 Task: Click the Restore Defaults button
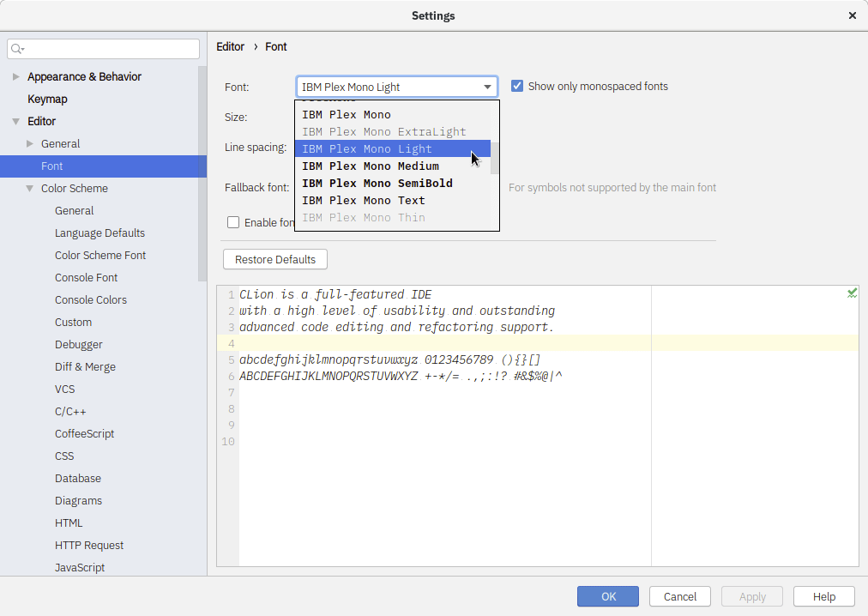point(274,259)
